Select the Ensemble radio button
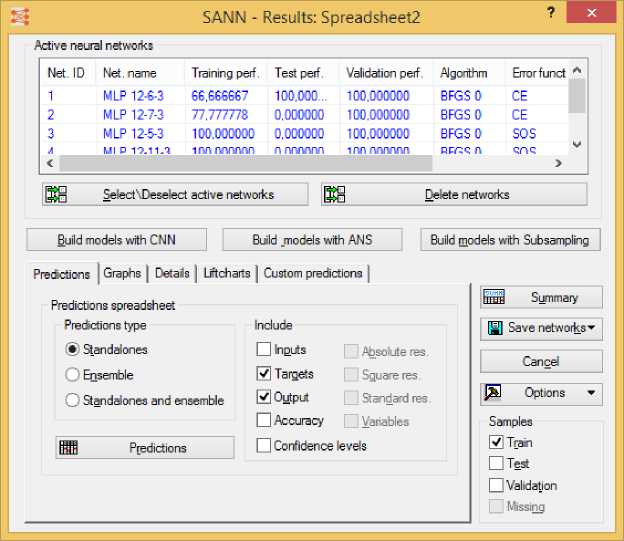This screenshot has height=541, width=624. tap(72, 375)
